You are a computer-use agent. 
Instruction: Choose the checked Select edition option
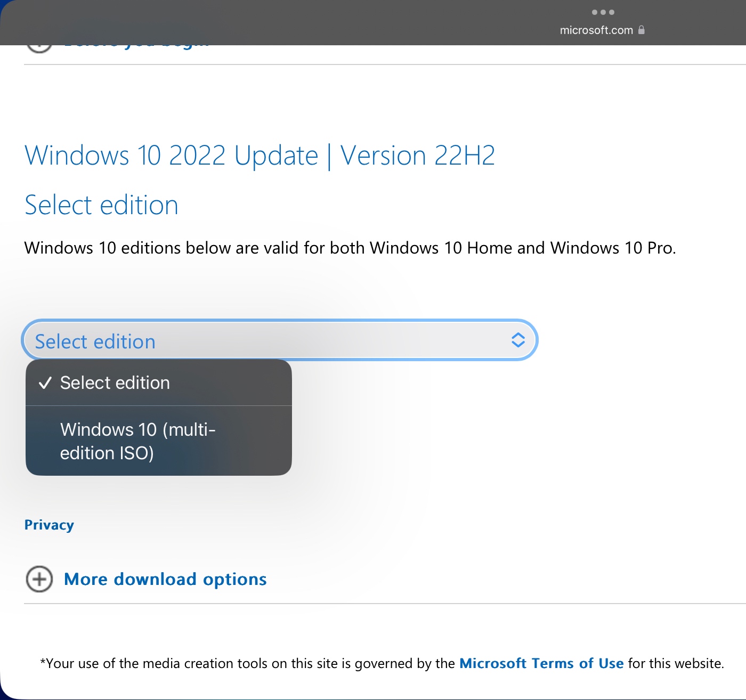159,382
